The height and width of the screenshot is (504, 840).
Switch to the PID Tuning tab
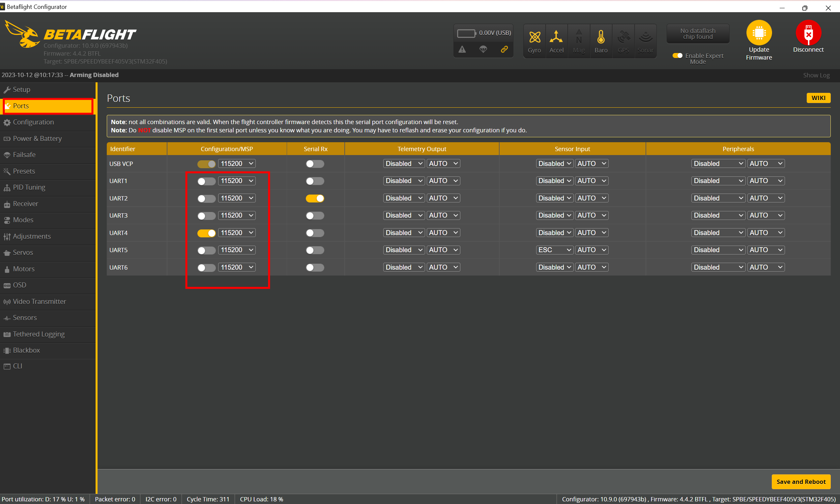click(29, 187)
